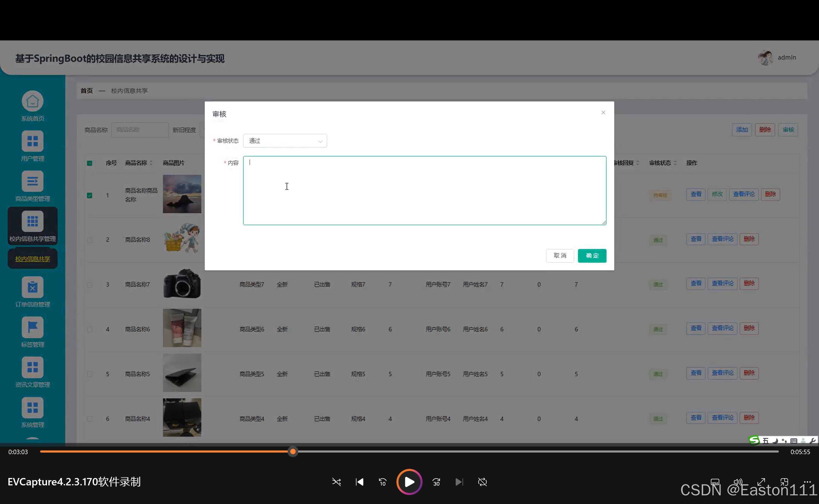This screenshot has width=819, height=504.
Task: Open the System Home sidebar icon
Action: pos(32,101)
